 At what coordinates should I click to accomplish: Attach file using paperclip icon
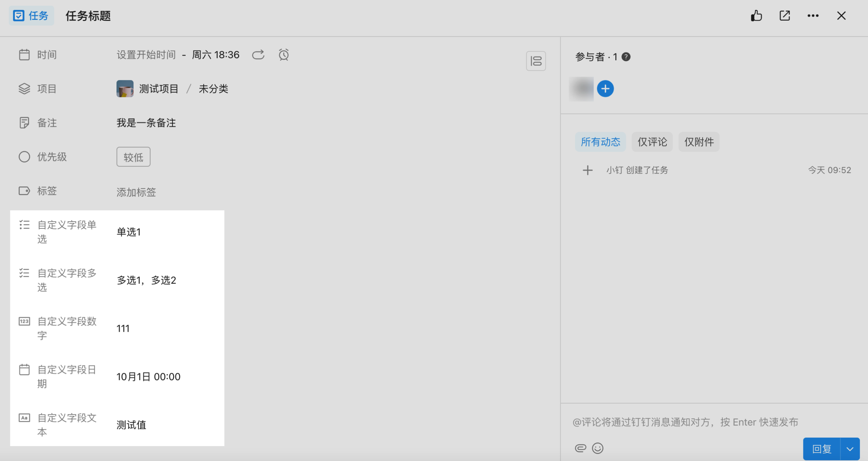580,448
